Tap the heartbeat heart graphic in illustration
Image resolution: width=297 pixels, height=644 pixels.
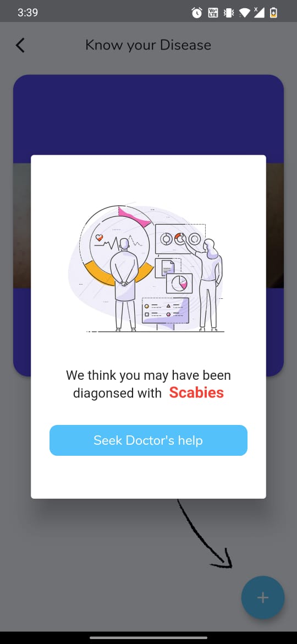[x=99, y=237]
